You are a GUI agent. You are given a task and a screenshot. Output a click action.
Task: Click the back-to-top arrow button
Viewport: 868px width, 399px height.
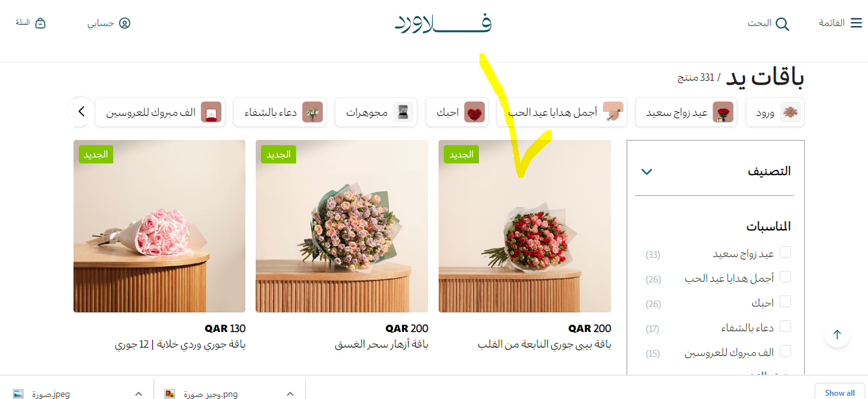point(837,335)
